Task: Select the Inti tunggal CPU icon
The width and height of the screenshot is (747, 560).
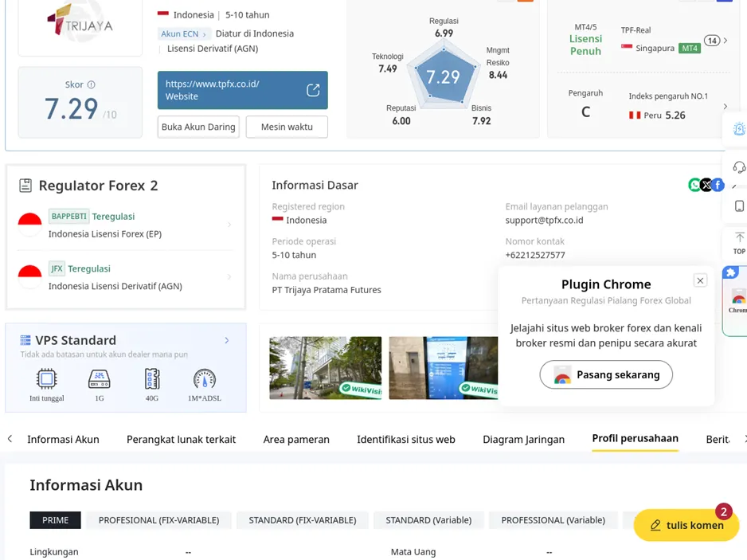Action: [x=47, y=379]
